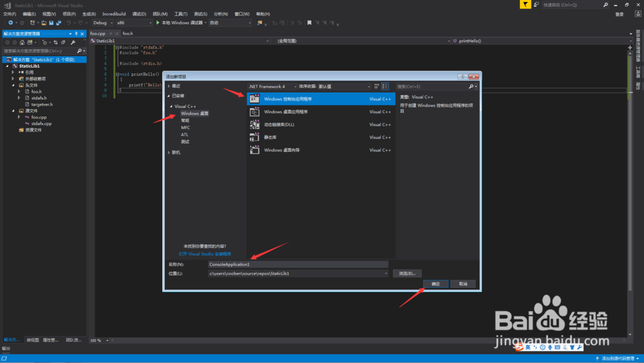Click 登录 sign-in link
Image resolution: width=644 pixels, height=363 pixels.
[x=620, y=14]
